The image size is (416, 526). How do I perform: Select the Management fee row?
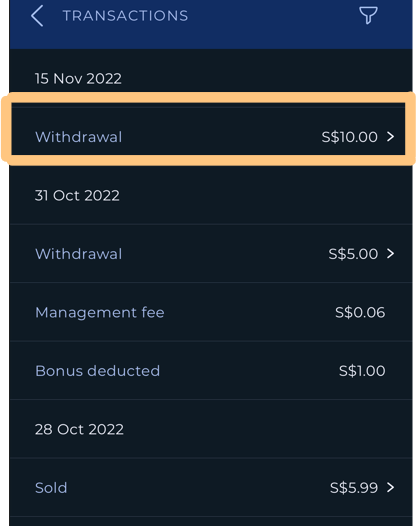[x=211, y=312]
